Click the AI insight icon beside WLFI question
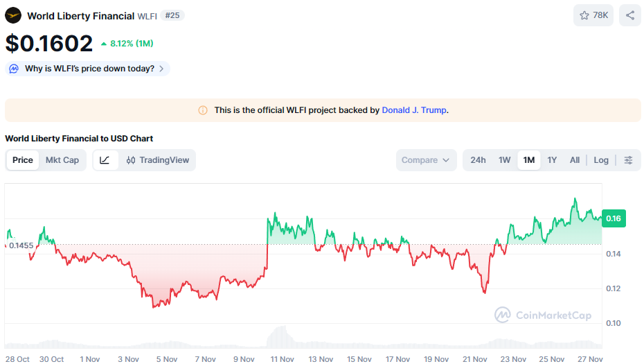Screen dimensions: 644x364 [15, 69]
